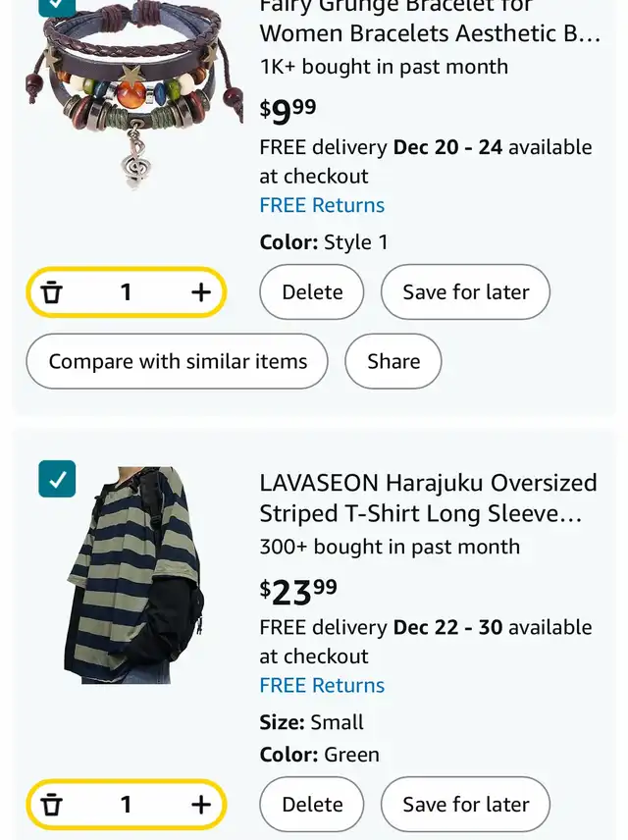Image resolution: width=628 pixels, height=840 pixels.
Task: Click the Delete button for the bracelet
Action: 312,292
